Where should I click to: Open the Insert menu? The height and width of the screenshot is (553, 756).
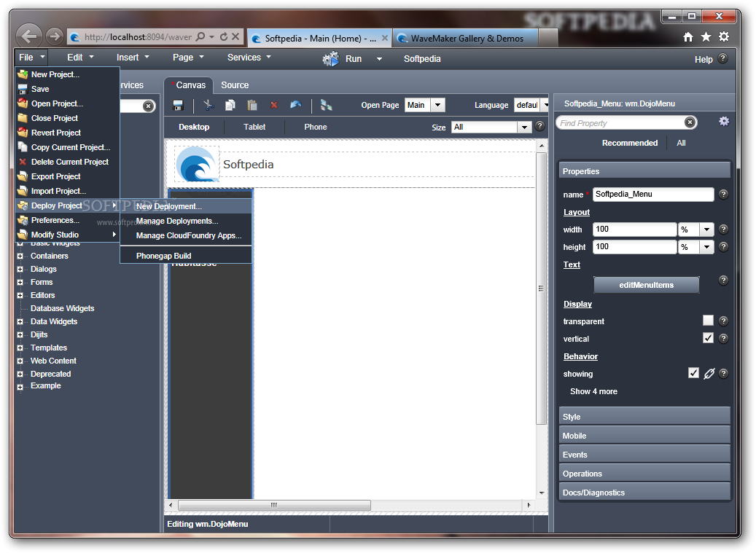(x=133, y=58)
